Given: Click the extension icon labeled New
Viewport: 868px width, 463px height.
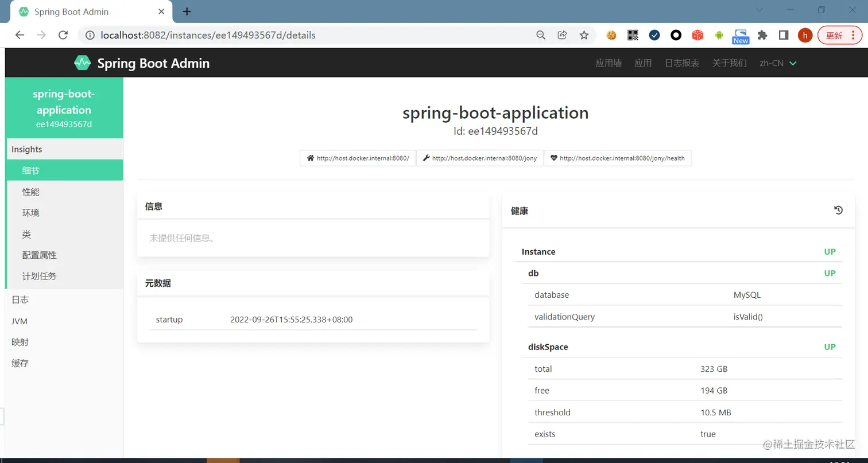Looking at the screenshot, I should pos(741,36).
